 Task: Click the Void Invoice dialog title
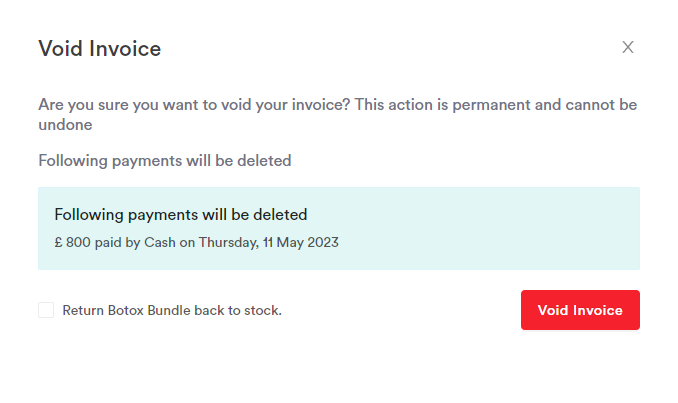coord(99,48)
